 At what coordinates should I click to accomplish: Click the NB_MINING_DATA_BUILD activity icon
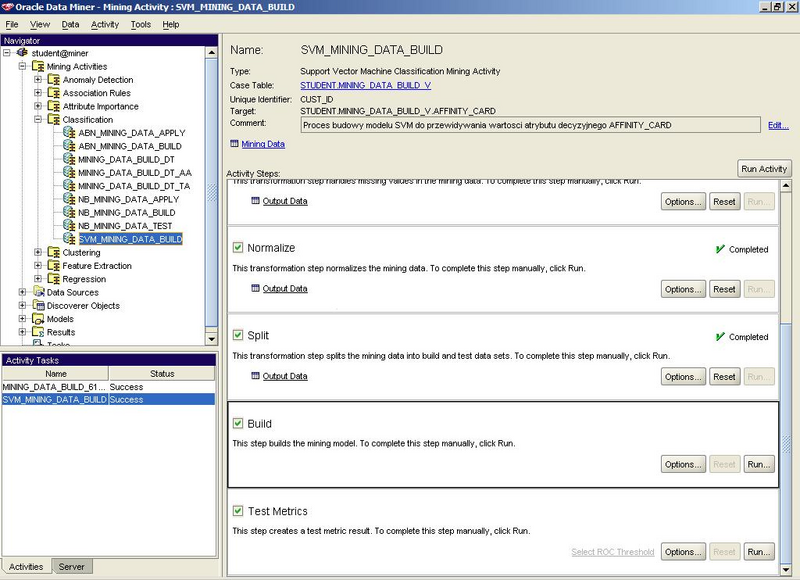[69, 212]
